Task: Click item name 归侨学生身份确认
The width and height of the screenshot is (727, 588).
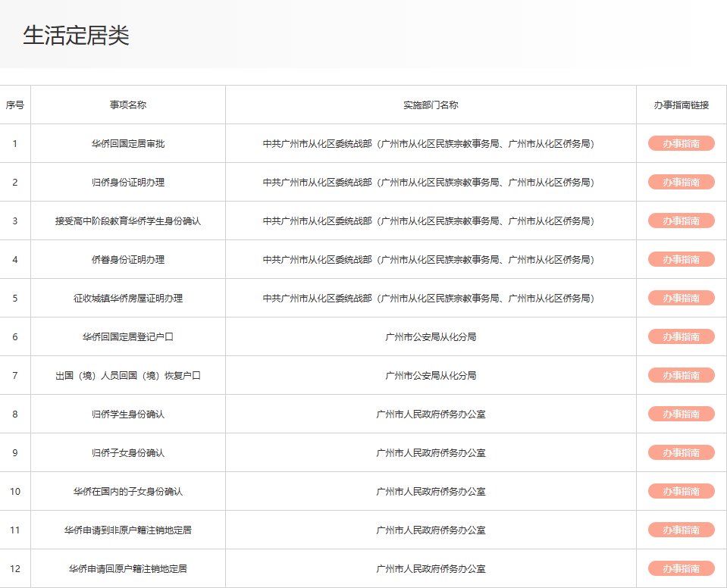Action: (x=128, y=414)
